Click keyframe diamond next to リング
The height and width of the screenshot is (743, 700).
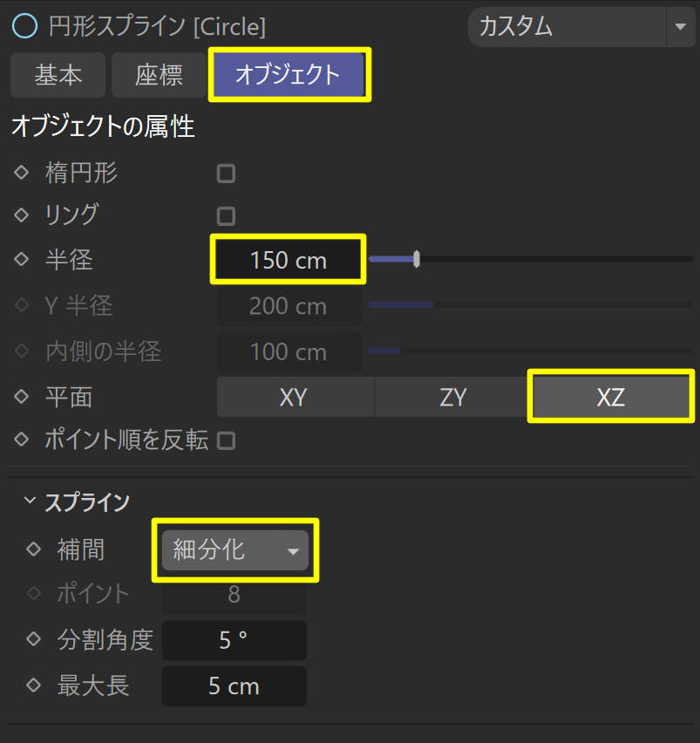click(x=22, y=215)
